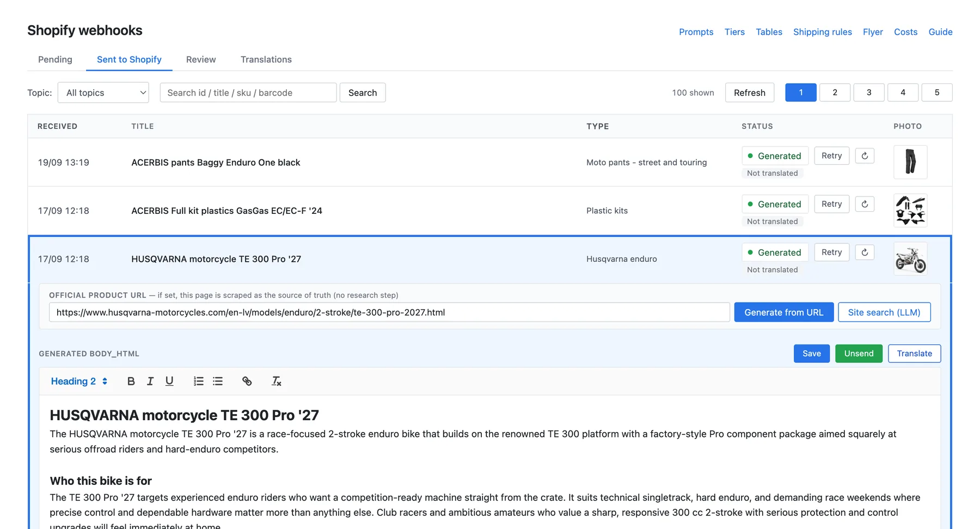Screen dimensions: 980x529
Task: Open the Costs link
Action: [x=905, y=32]
